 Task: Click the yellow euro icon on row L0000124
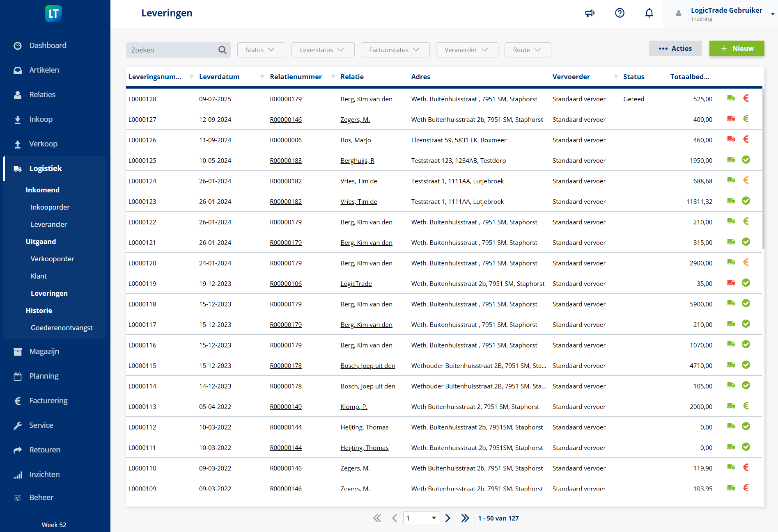point(746,180)
